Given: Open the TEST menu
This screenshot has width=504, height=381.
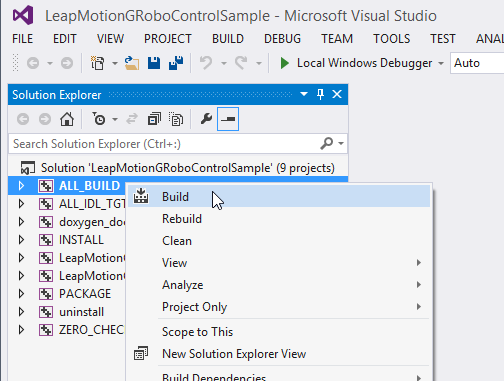Looking at the screenshot, I should coord(443,39).
